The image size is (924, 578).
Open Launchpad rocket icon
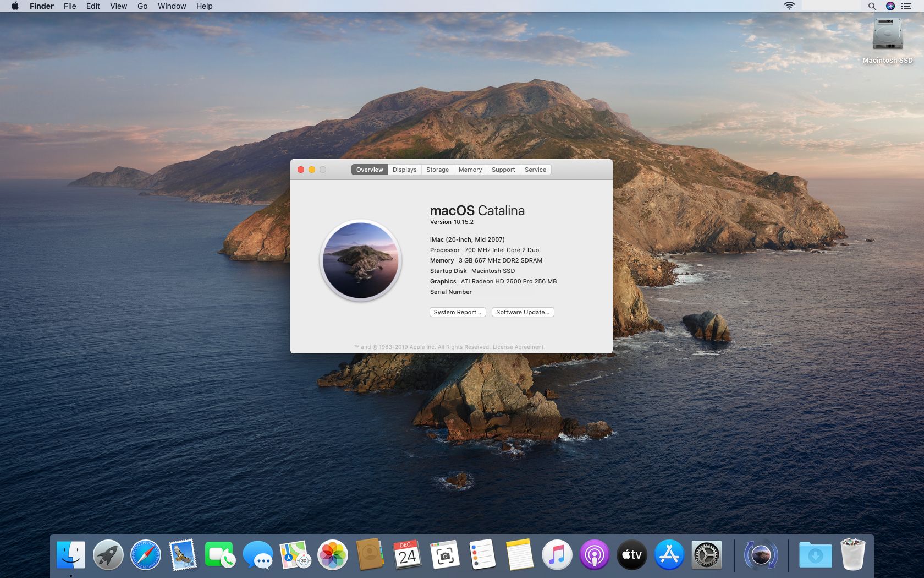point(108,555)
